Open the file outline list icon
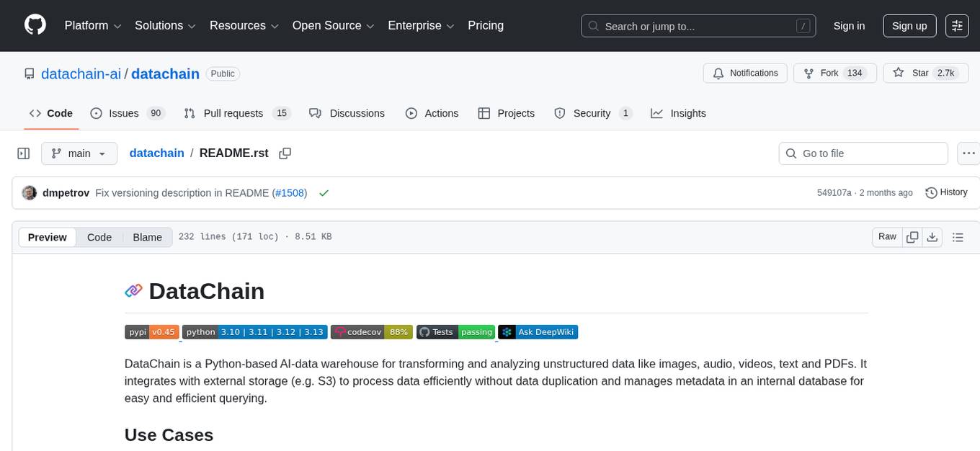 tap(958, 236)
